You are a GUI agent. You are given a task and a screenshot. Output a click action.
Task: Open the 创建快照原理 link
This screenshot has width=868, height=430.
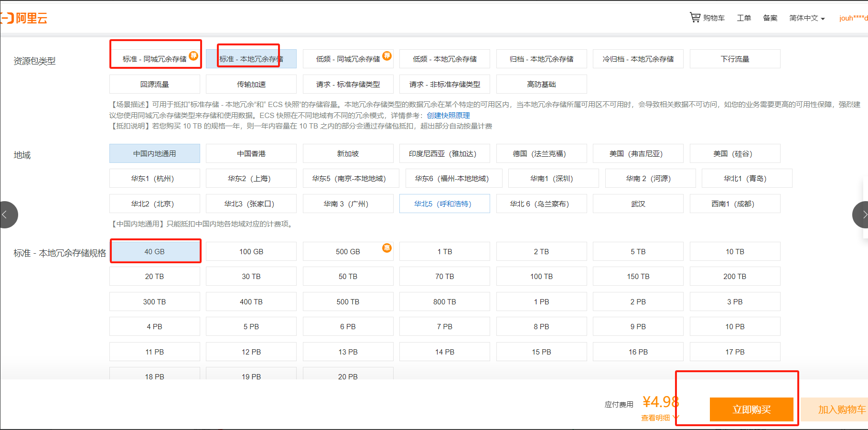coord(448,115)
